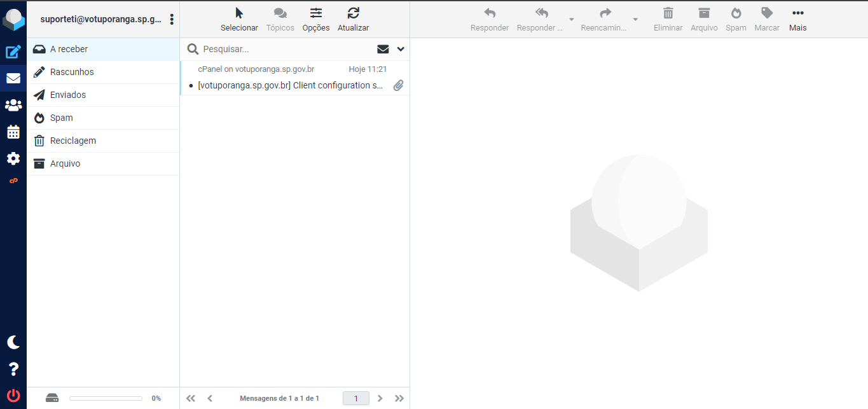
Task: Open the Settings gear icon
Action: tap(13, 158)
